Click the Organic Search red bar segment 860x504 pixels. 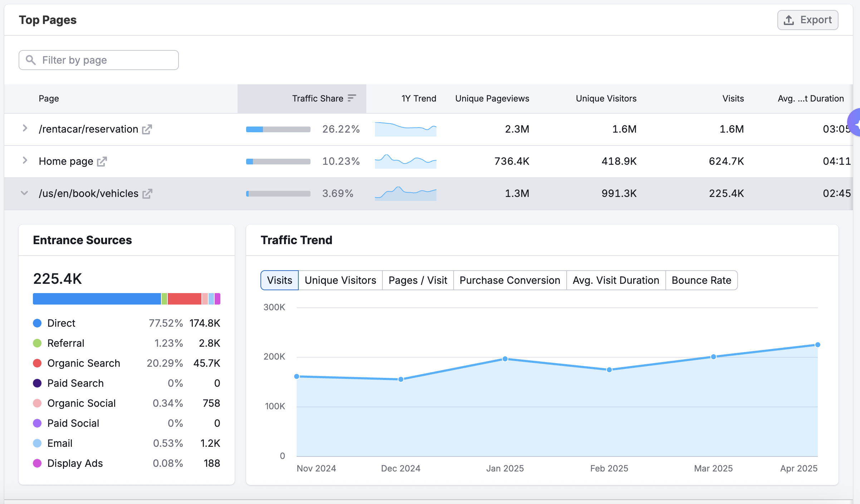point(184,299)
